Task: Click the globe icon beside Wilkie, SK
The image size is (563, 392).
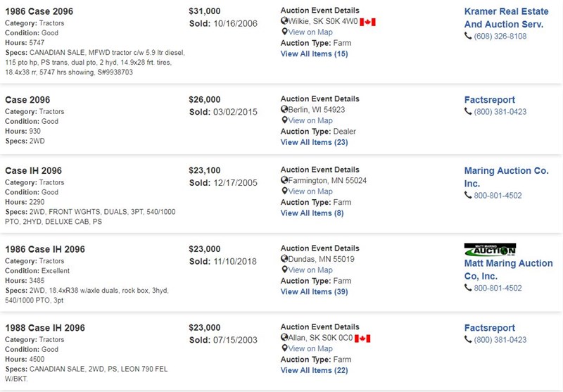Action: coord(284,21)
